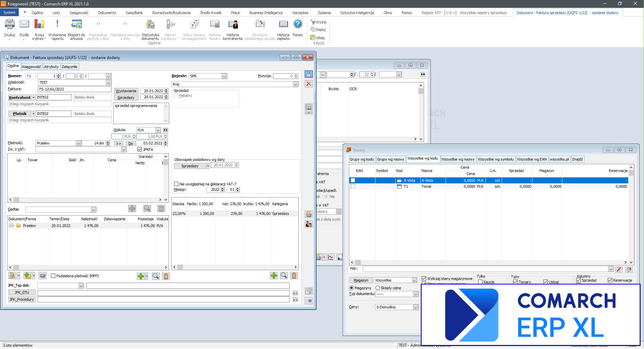This screenshot has width=644, height=349.
Task: Click the Faktura number input field
Action: click(x=75, y=89)
